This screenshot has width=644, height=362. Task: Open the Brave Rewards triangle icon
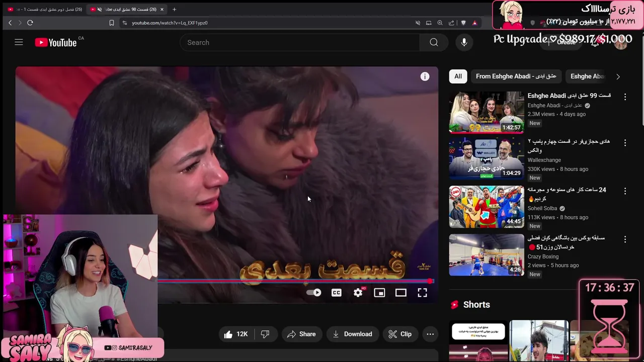click(474, 23)
